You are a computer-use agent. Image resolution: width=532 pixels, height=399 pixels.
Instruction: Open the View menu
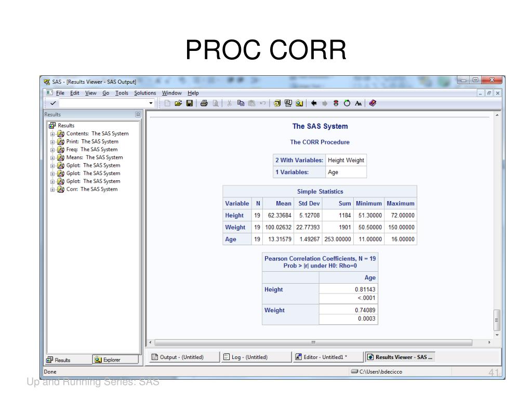pyautogui.click(x=90, y=93)
